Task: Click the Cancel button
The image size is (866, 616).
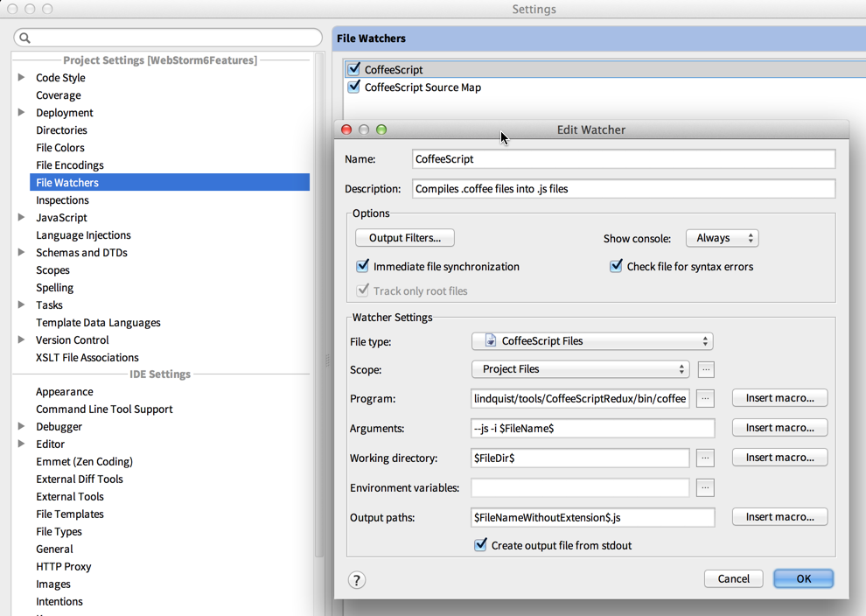Action: (x=733, y=579)
